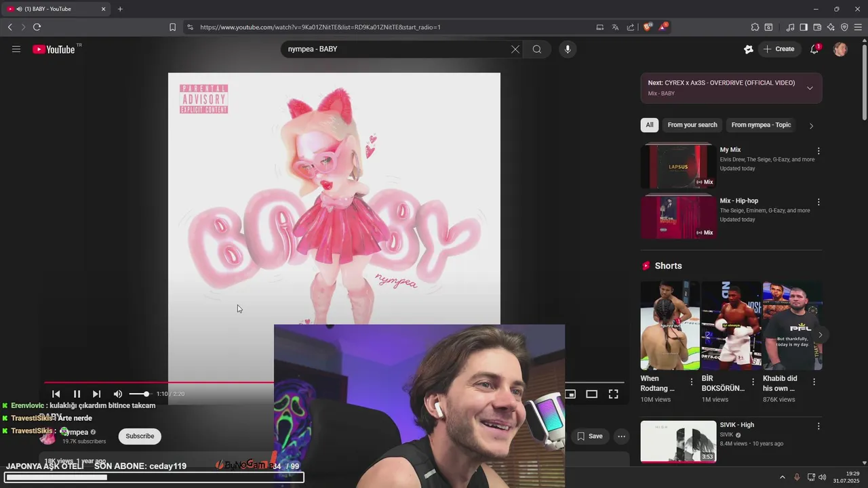Viewport: 868px width, 488px height.
Task: Open the My Mix thumbnail
Action: coord(678,166)
